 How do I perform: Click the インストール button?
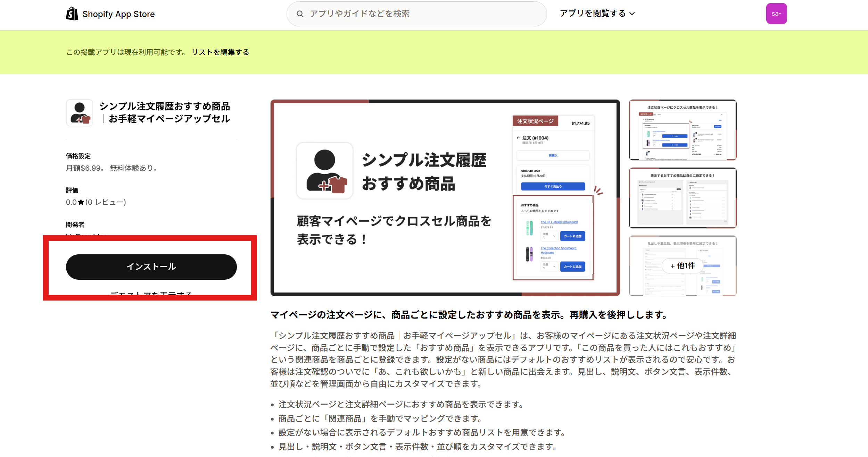(151, 267)
